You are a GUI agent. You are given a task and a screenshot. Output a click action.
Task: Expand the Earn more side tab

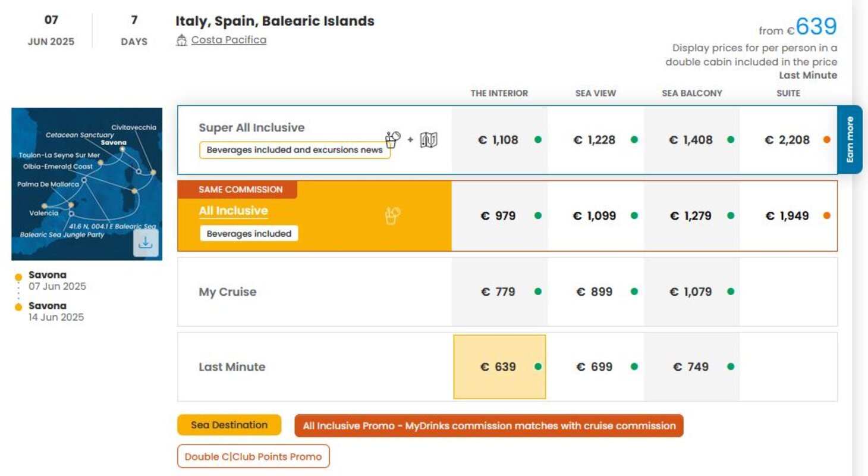(x=850, y=139)
